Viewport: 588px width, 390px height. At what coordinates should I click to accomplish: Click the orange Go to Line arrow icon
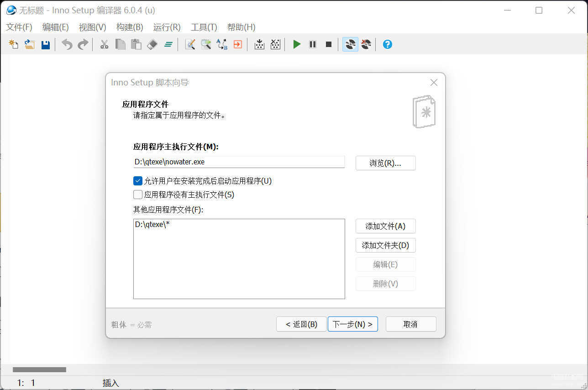[x=237, y=44]
